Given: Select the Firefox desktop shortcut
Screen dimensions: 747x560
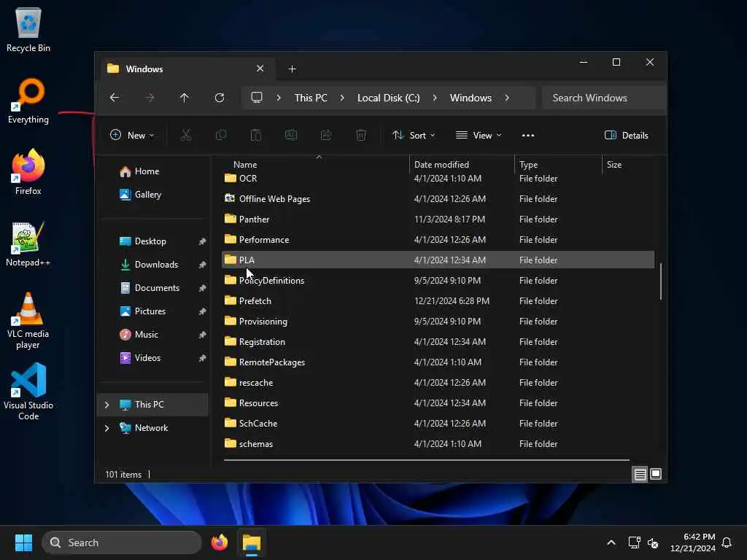Looking at the screenshot, I should tap(28, 172).
